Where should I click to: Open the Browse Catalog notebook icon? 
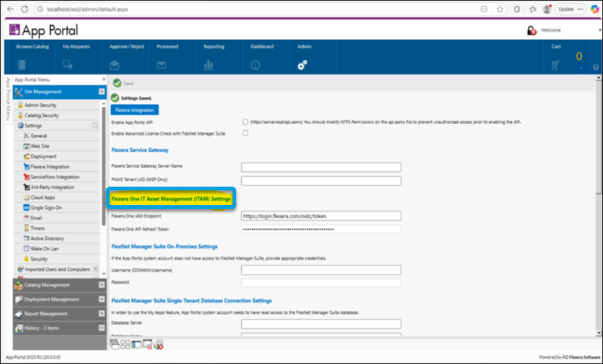[x=21, y=65]
